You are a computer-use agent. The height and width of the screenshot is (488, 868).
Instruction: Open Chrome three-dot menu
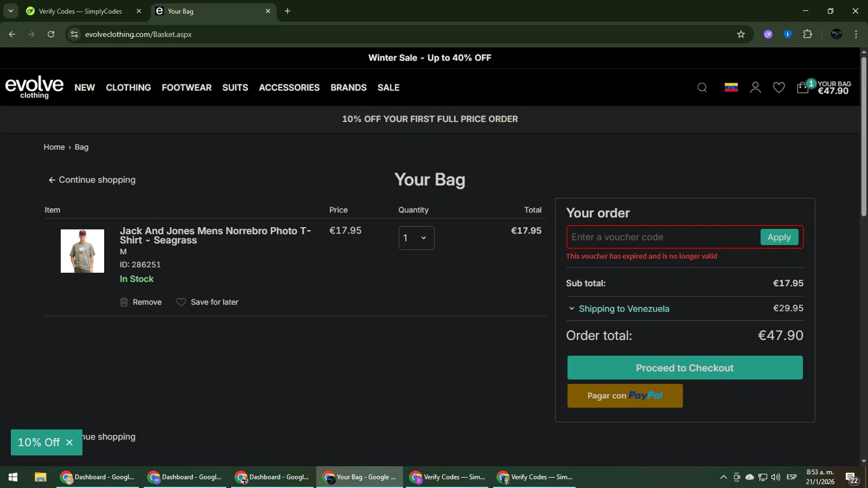pyautogui.click(x=856, y=34)
